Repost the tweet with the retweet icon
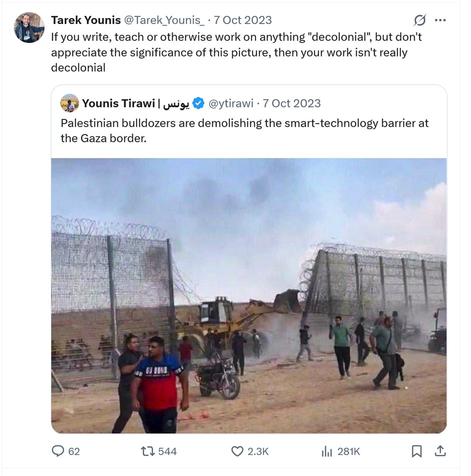471x476 pixels. point(148,451)
